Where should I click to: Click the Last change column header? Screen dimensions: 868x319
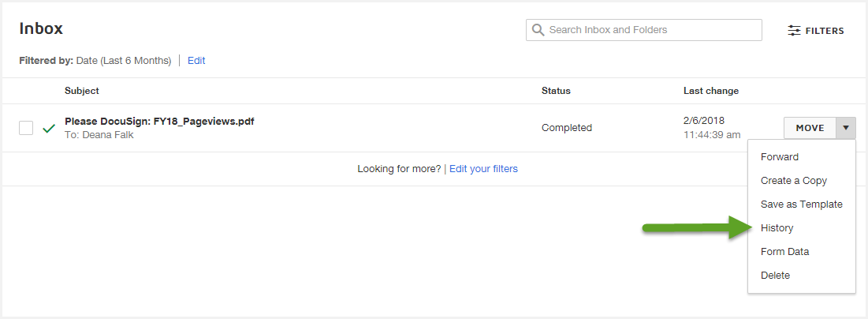click(710, 91)
